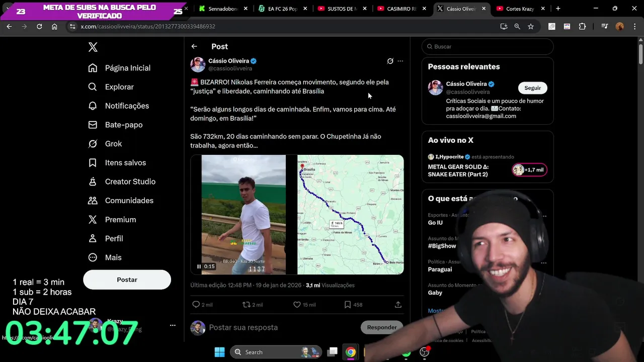644x362 pixels.
Task: Open the Mais circle icon
Action: pos(93,257)
